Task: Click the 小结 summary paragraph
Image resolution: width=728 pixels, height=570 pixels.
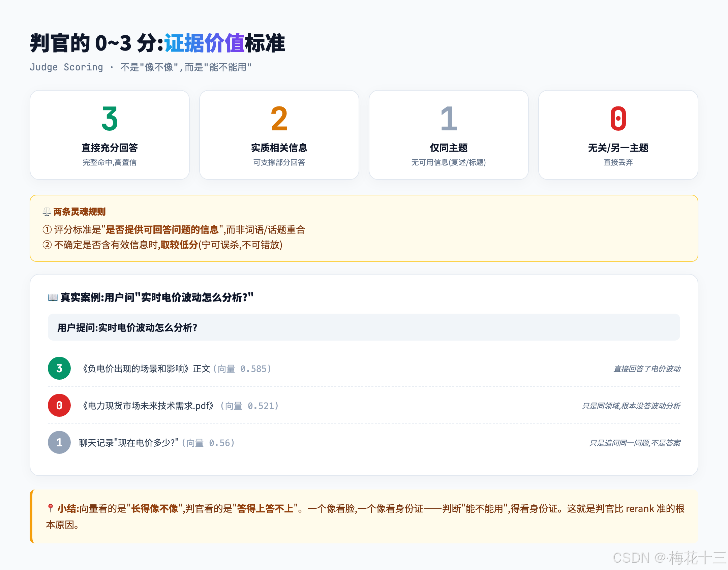Action: tap(365, 516)
